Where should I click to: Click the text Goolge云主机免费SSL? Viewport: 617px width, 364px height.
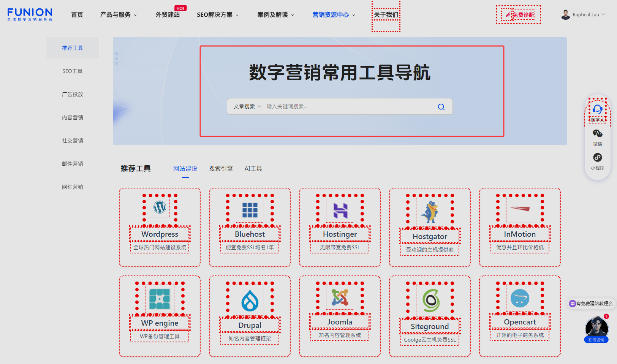(430, 340)
